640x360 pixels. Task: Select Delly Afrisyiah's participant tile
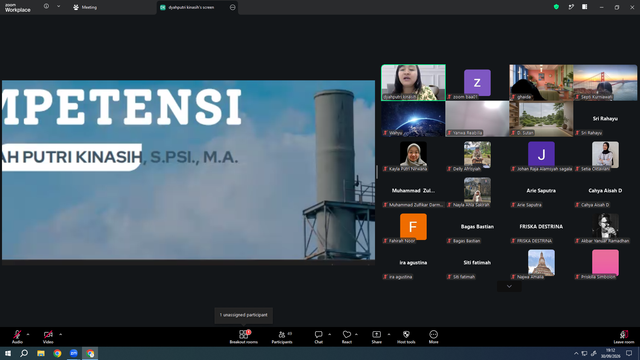[x=477, y=155]
